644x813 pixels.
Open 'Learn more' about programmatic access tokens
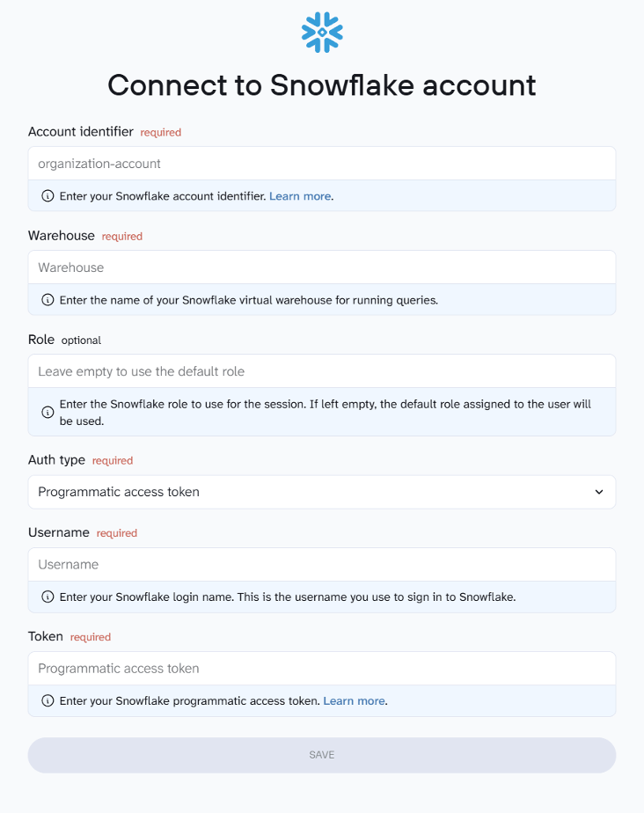click(x=354, y=700)
